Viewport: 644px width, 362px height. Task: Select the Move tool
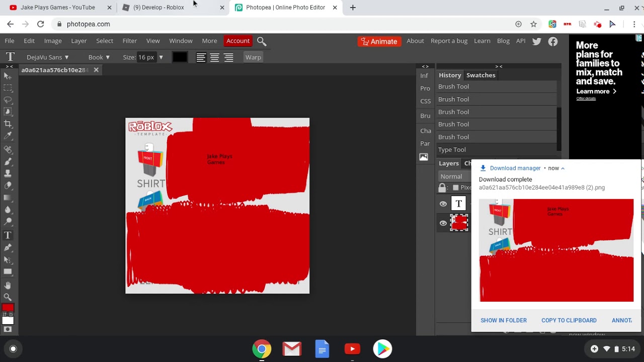[x=8, y=76]
